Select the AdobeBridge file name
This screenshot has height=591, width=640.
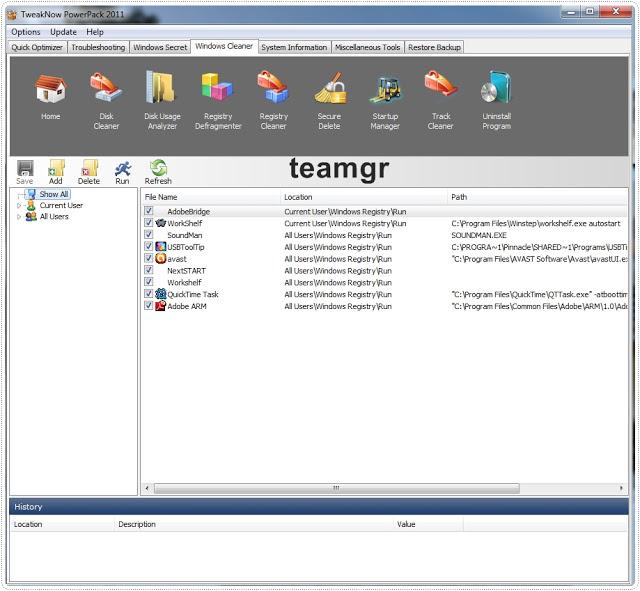point(188,211)
